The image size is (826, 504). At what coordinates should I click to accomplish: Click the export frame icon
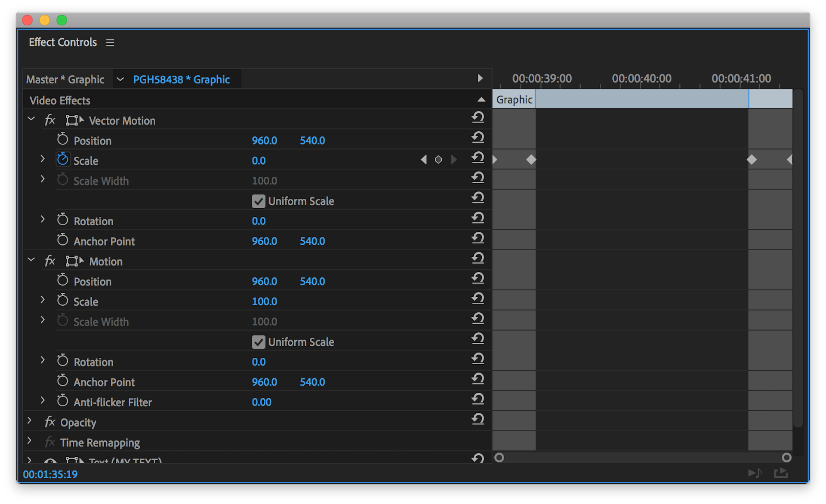click(780, 473)
